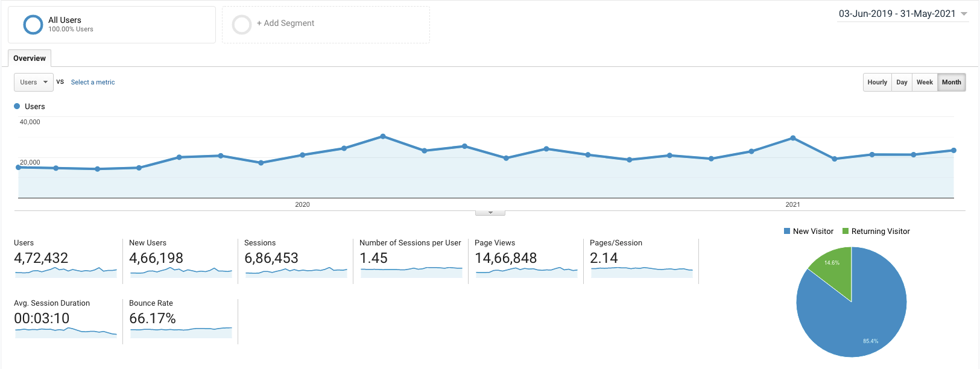
Task: Switch chart granularity to Week
Action: point(925,82)
